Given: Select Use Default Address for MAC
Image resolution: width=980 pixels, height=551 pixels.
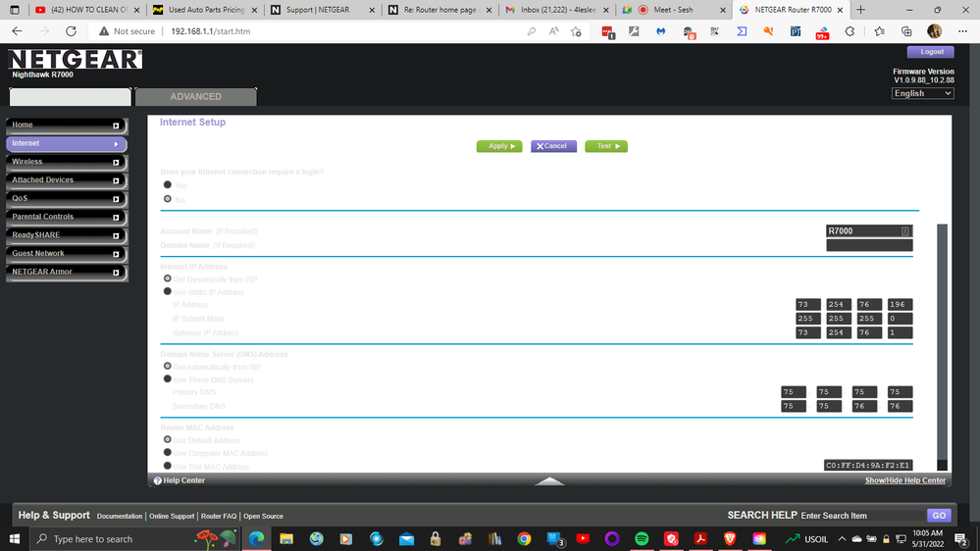Looking at the screenshot, I should pyautogui.click(x=168, y=440).
